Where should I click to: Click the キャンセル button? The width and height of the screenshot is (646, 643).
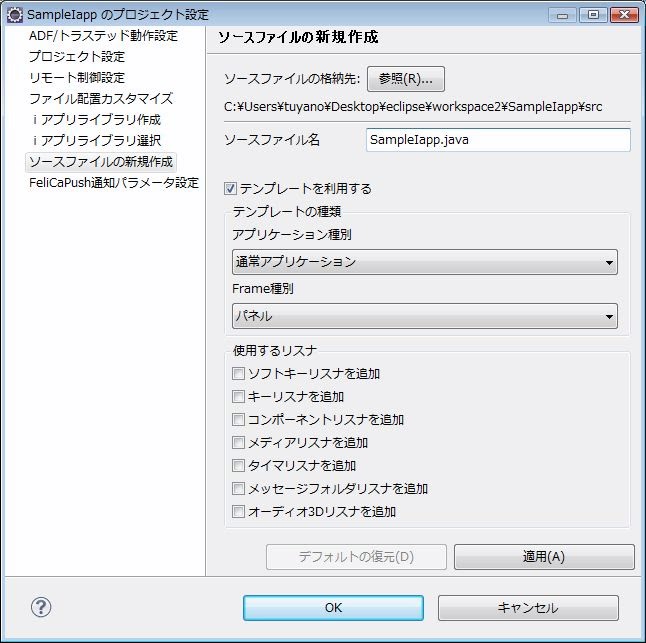tap(527, 608)
